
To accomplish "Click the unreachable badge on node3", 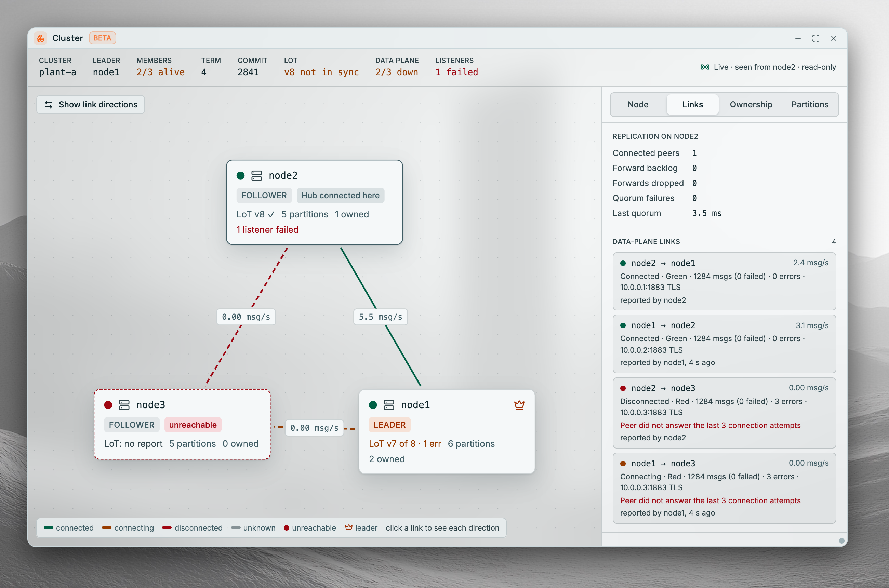I will click(x=193, y=425).
